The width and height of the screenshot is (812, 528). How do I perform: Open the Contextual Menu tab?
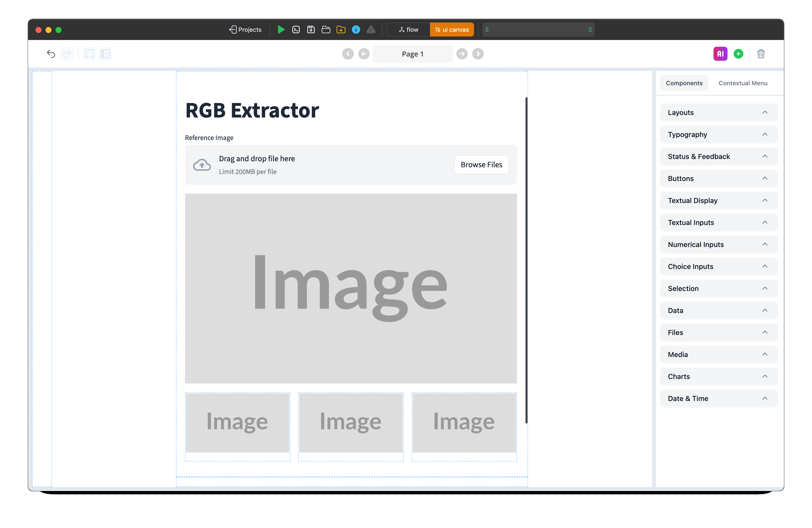coord(743,83)
